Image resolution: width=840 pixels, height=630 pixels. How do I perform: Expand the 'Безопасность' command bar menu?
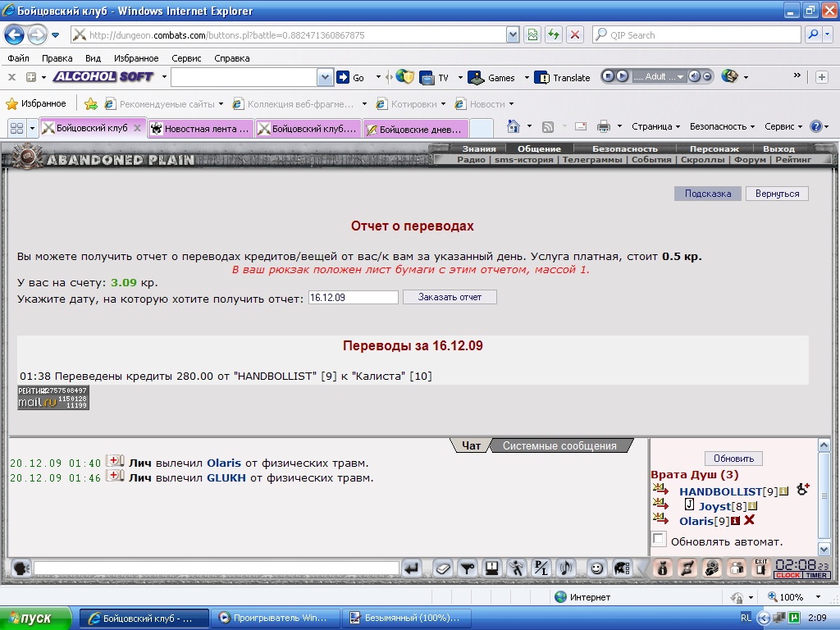(x=722, y=126)
